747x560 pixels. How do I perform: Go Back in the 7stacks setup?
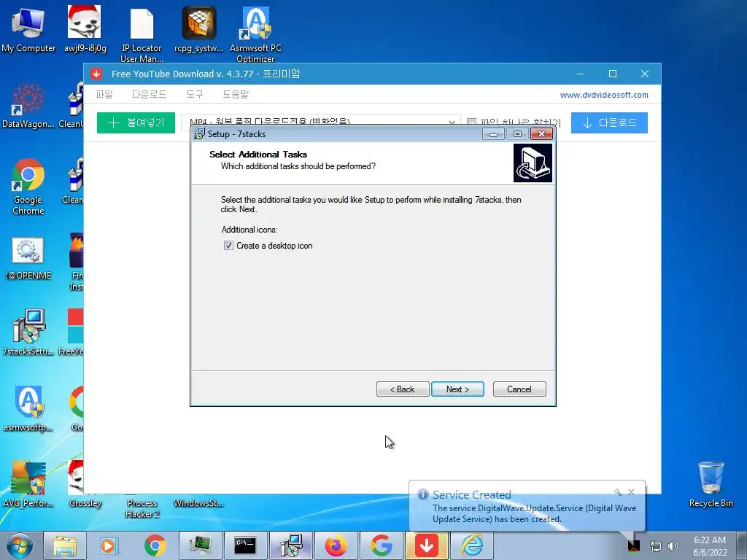click(403, 389)
